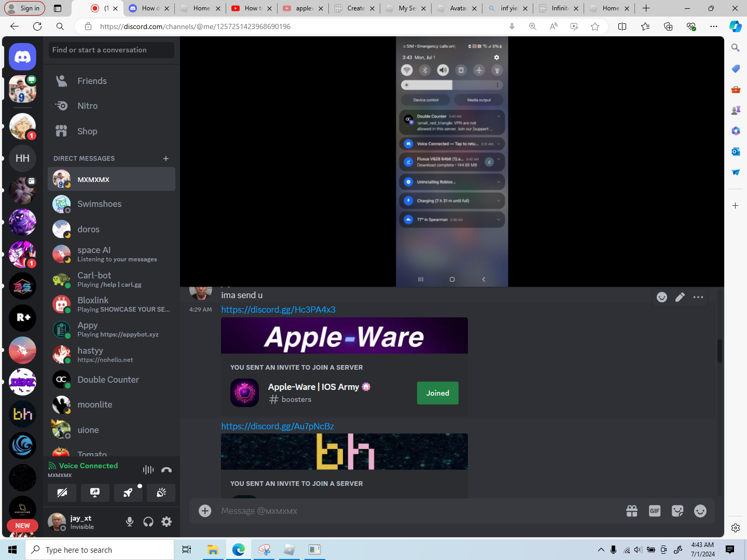Open File Explorer from taskbar
747x560 pixels.
[x=213, y=550]
